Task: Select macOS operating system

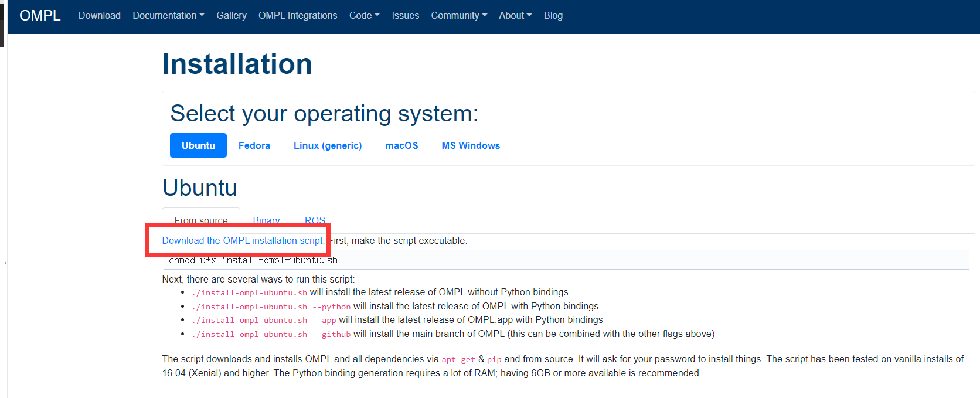Action: click(x=402, y=145)
